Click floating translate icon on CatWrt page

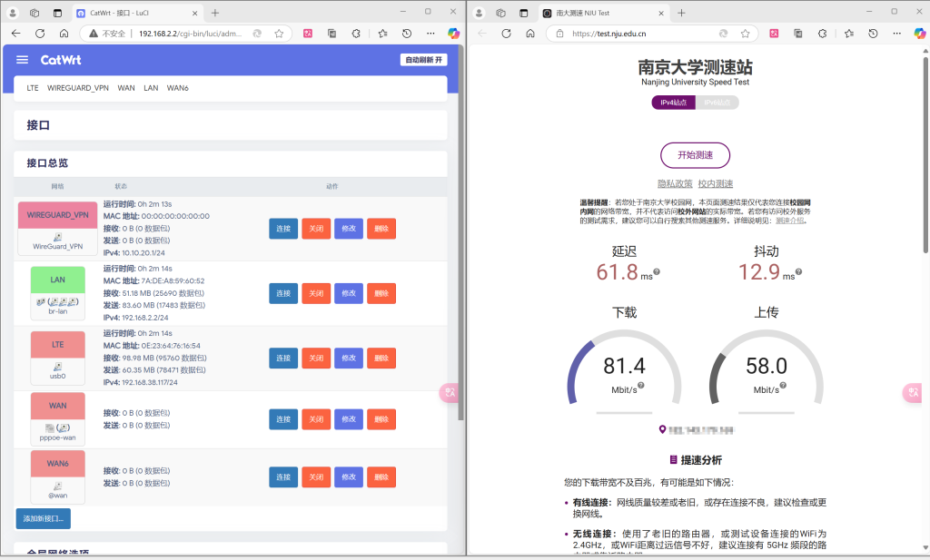[x=449, y=393]
